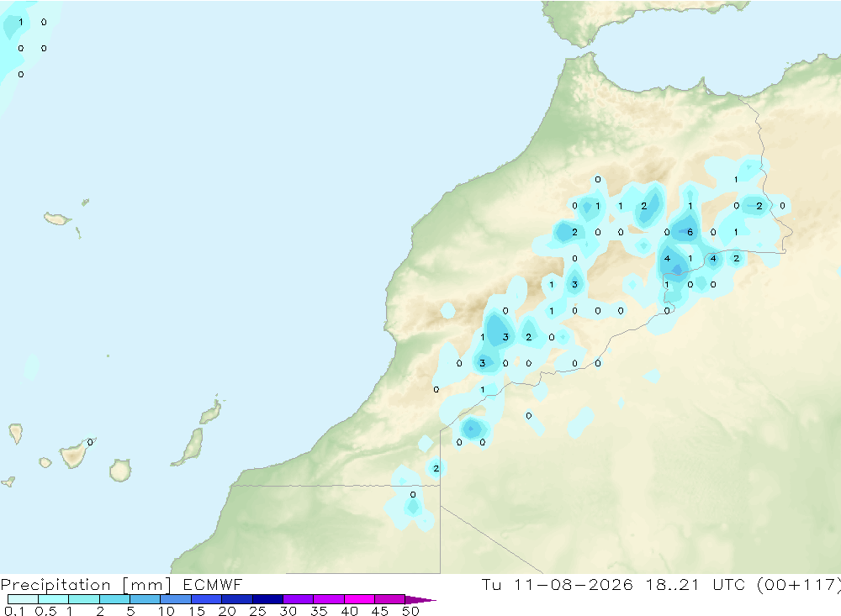This screenshot has width=841, height=616.
Task: Click the 'Precipitation [mm]' title text
Action: click(86, 585)
